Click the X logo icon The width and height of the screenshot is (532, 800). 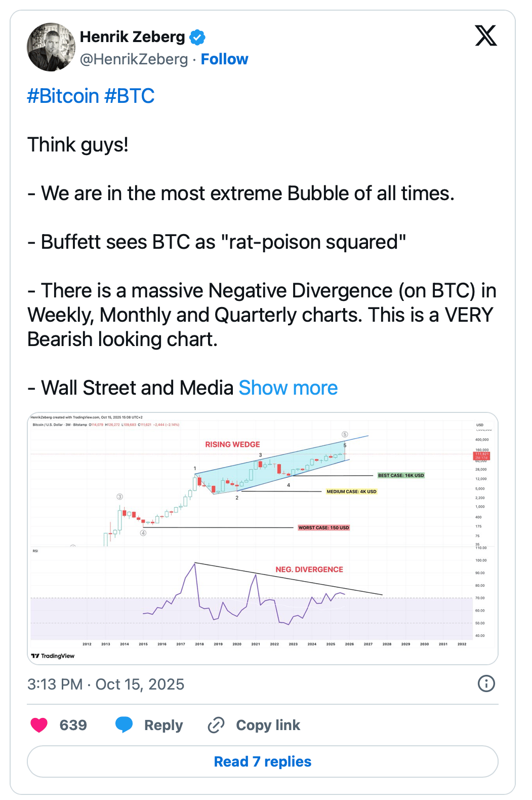tap(485, 35)
